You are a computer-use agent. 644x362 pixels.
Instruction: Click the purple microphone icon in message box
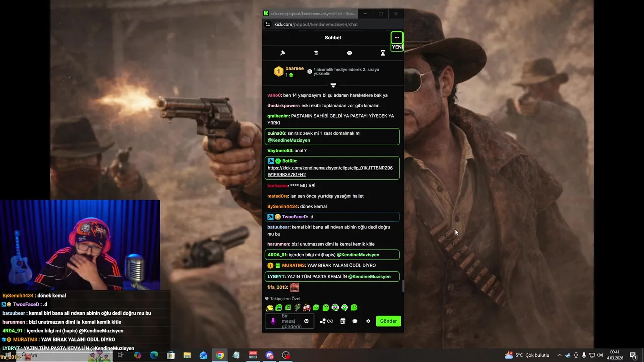(x=273, y=321)
